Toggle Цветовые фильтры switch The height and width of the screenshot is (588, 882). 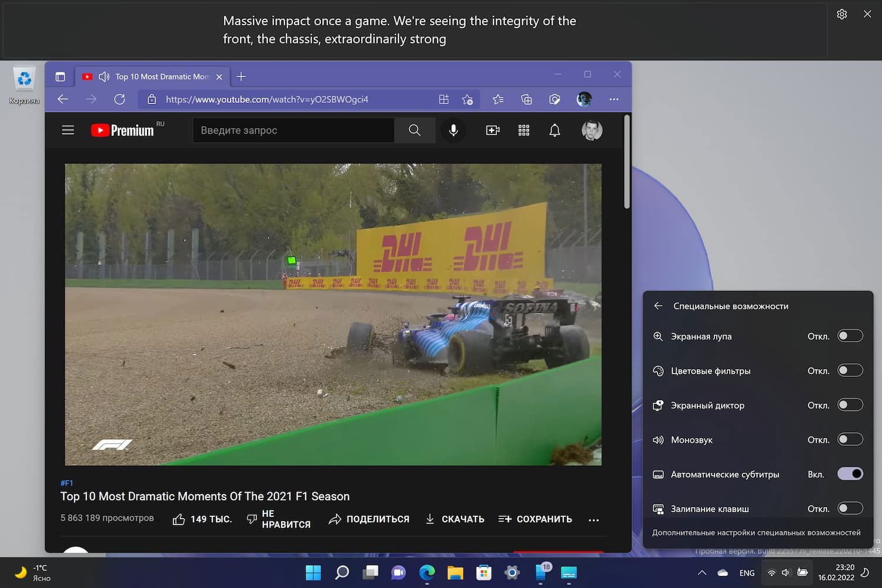tap(850, 370)
